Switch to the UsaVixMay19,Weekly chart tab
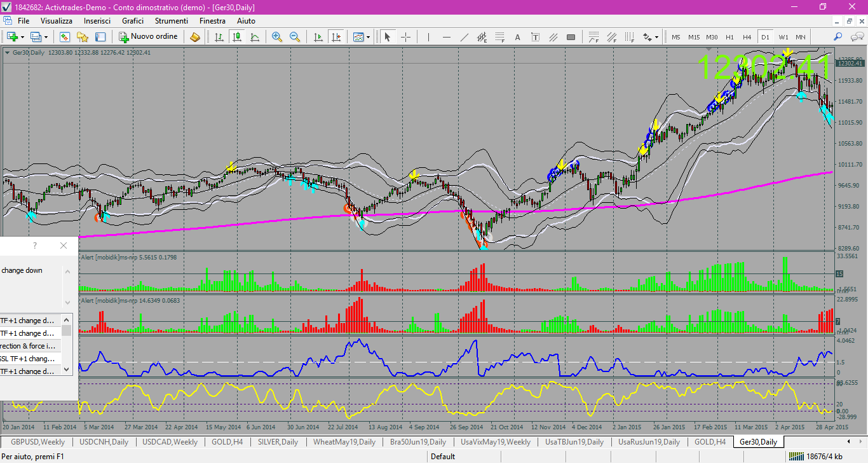 (496, 442)
